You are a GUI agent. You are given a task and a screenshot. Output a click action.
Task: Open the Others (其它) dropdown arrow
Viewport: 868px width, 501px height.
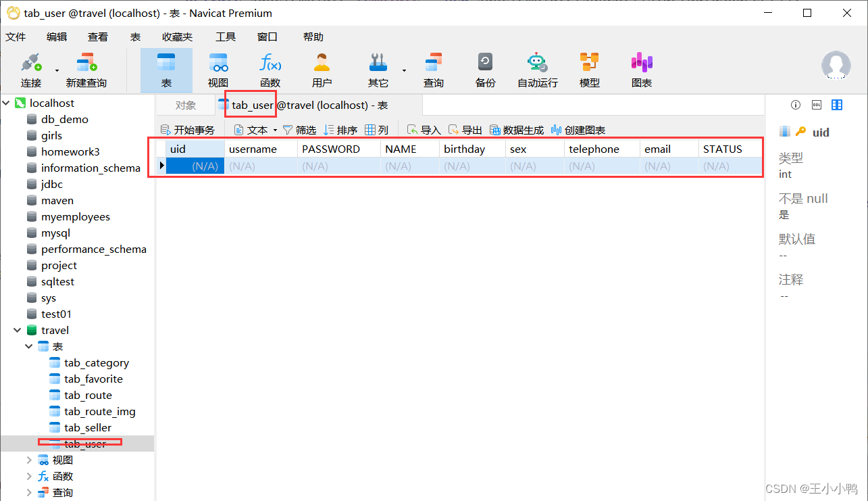[404, 70]
